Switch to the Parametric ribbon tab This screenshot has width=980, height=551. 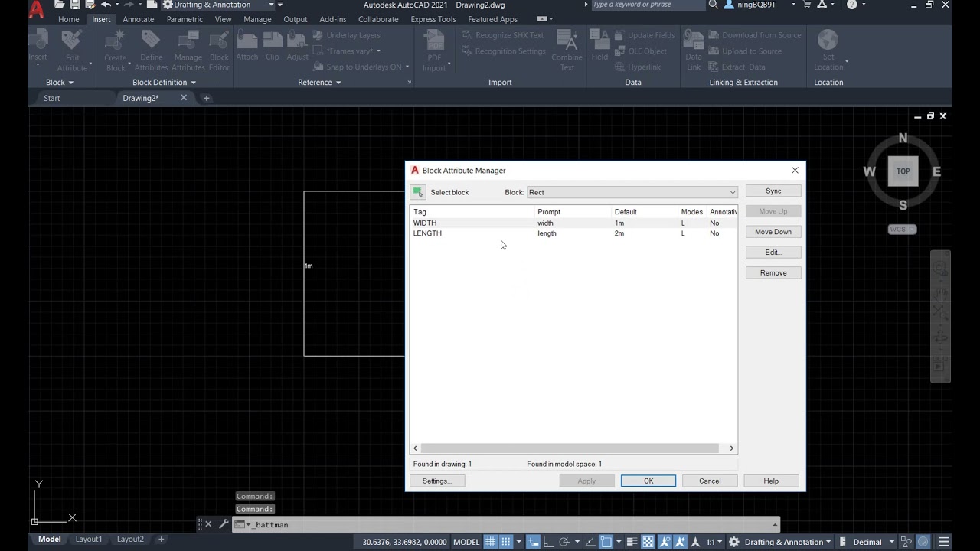tap(185, 19)
